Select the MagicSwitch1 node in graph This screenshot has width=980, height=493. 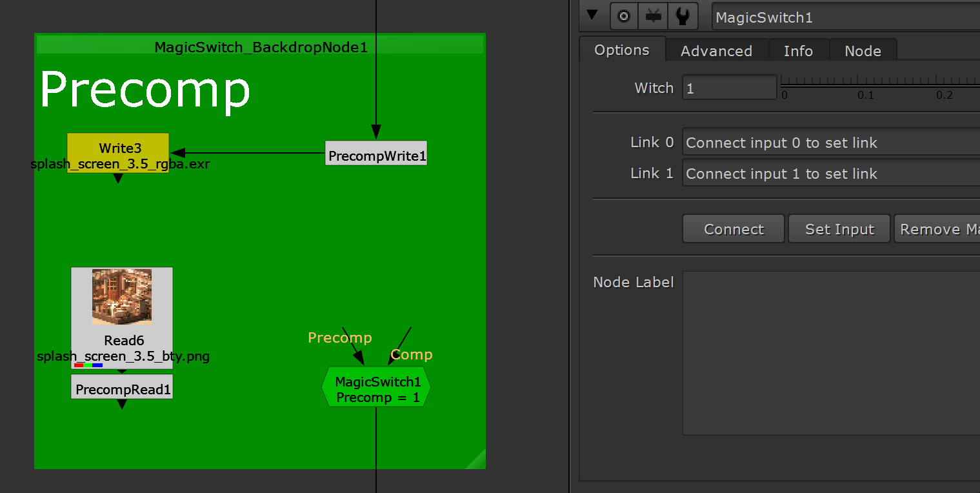[x=376, y=387]
